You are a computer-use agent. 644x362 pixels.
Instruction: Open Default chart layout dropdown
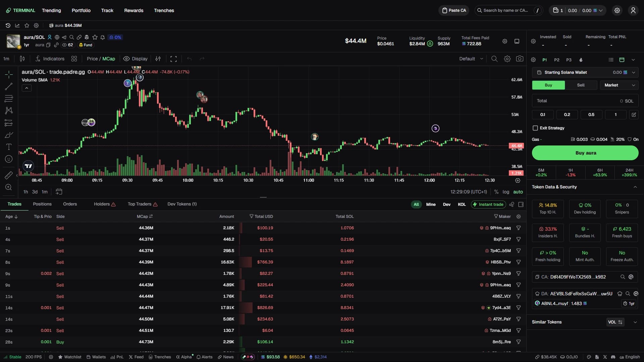[x=471, y=59]
